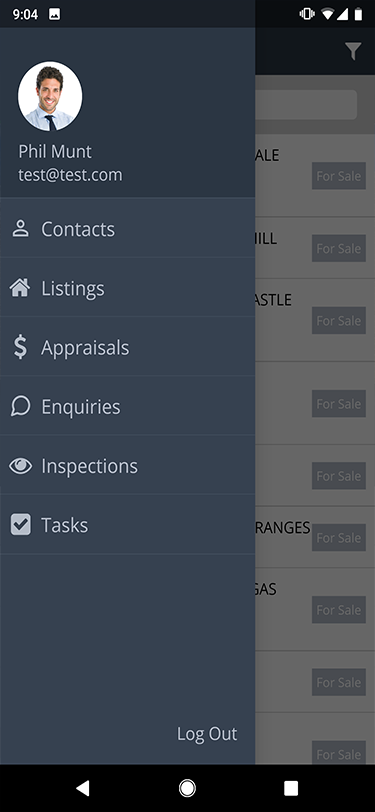Image resolution: width=375 pixels, height=812 pixels.
Task: Tap Android back navigation button
Action: pos(82,788)
